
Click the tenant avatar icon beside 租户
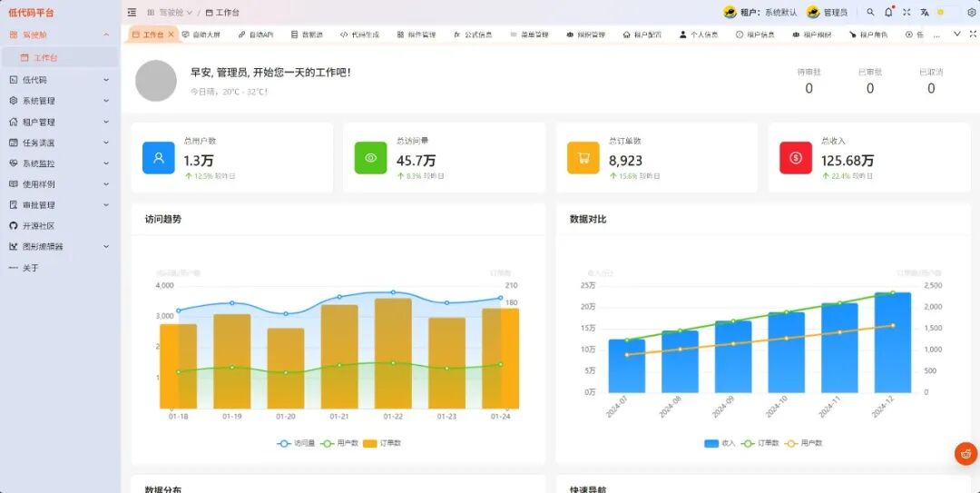730,12
